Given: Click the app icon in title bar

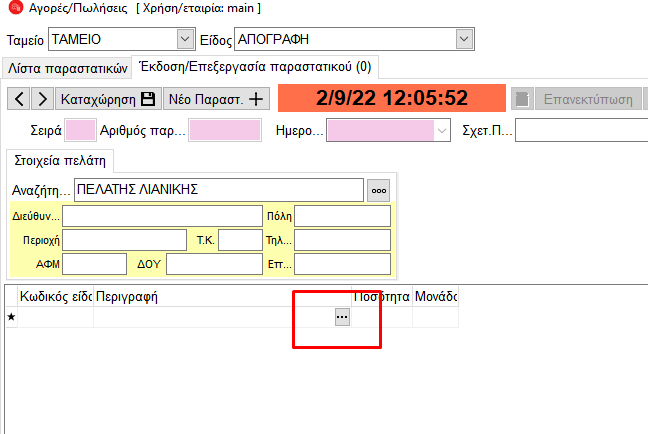Looking at the screenshot, I should [11, 9].
